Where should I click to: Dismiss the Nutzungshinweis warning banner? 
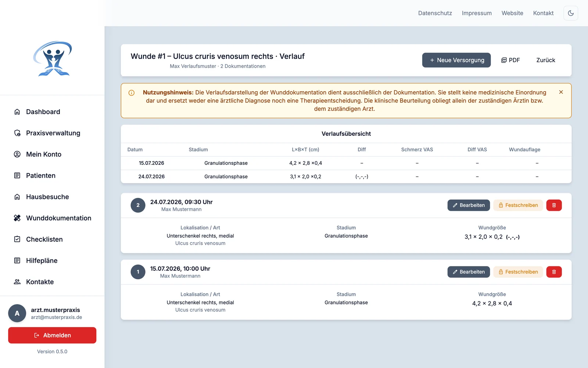(x=561, y=92)
